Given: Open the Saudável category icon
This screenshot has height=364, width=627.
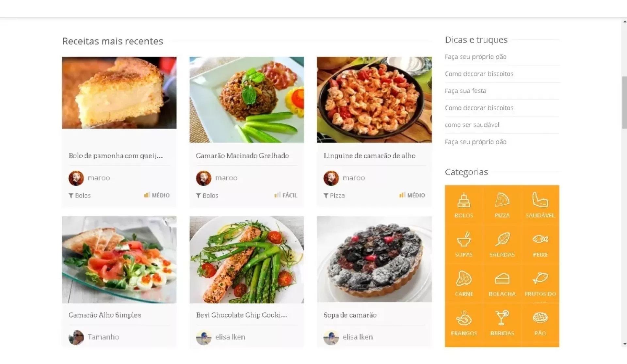Looking at the screenshot, I should point(540,205).
